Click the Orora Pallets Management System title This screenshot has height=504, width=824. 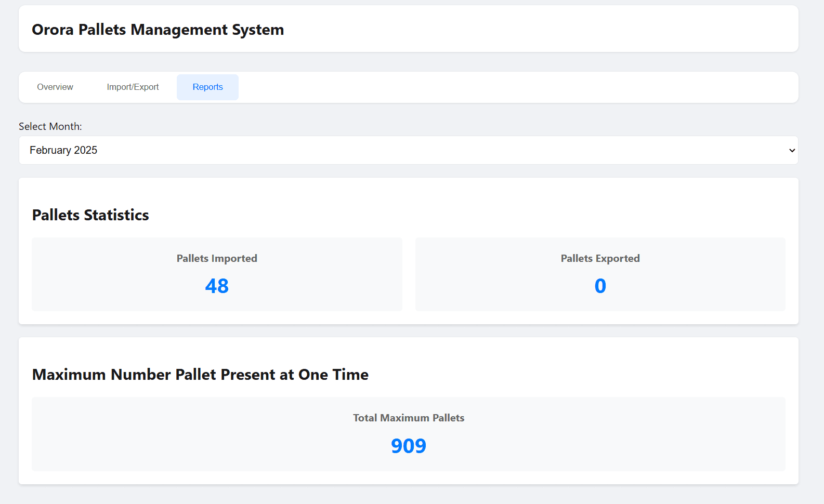click(x=158, y=30)
